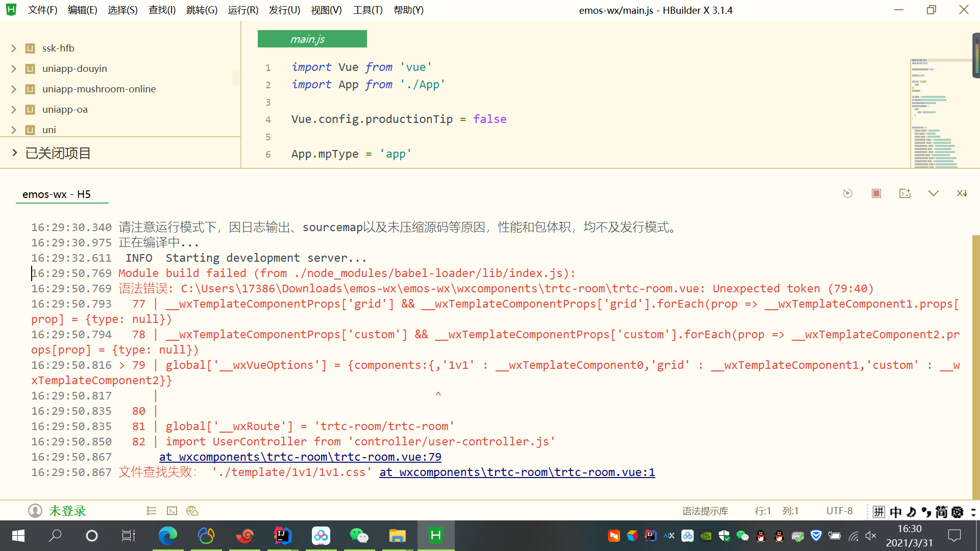
Task: Click the 未登录 login label
Action: point(67,511)
